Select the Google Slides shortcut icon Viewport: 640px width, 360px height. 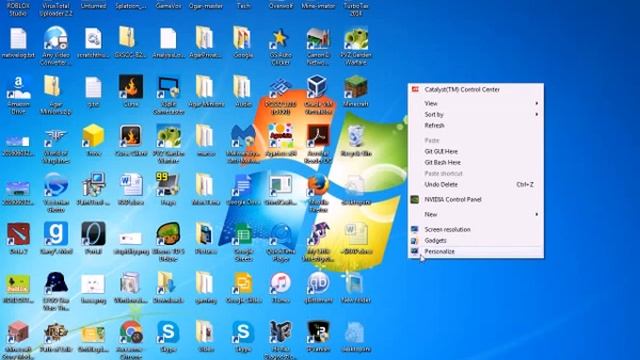(243, 283)
